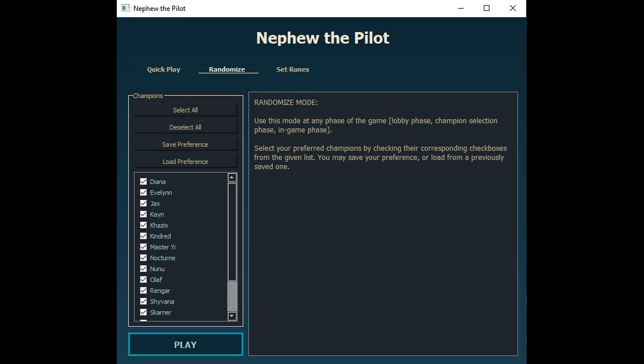
Task: Toggle the Kayn checkbox
Action: point(143,214)
